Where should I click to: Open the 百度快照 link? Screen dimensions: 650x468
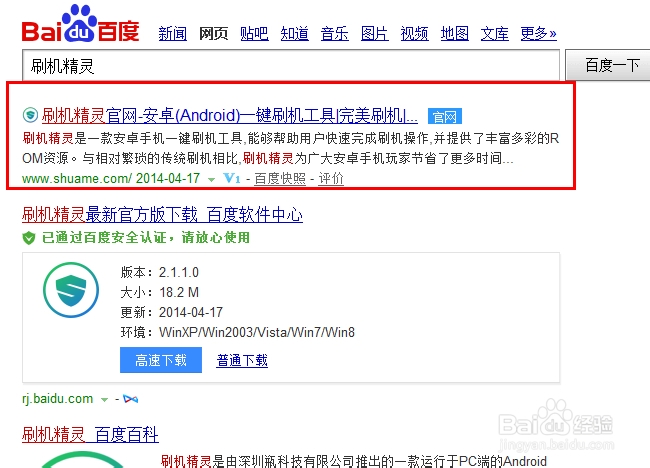pyautogui.click(x=280, y=179)
